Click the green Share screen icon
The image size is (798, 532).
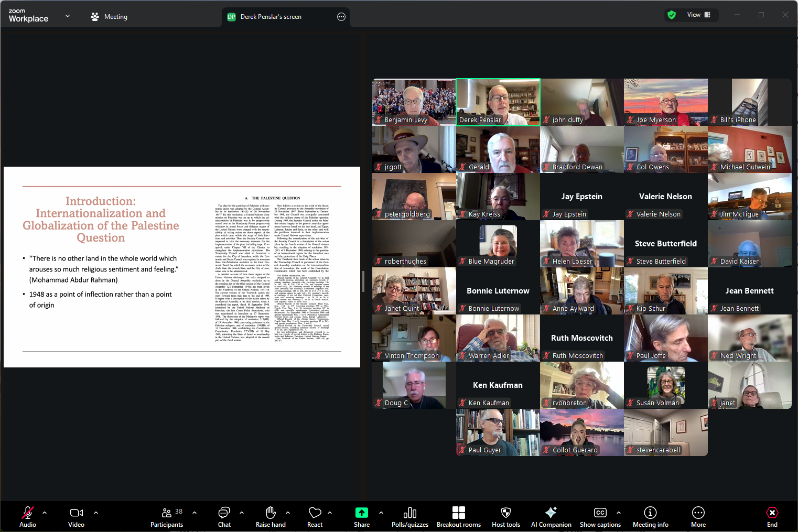(362, 513)
